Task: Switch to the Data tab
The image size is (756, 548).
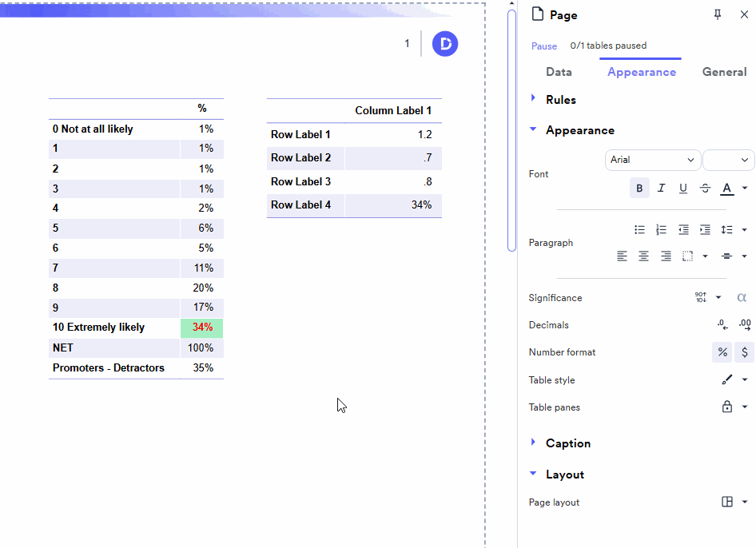Action: coord(559,72)
